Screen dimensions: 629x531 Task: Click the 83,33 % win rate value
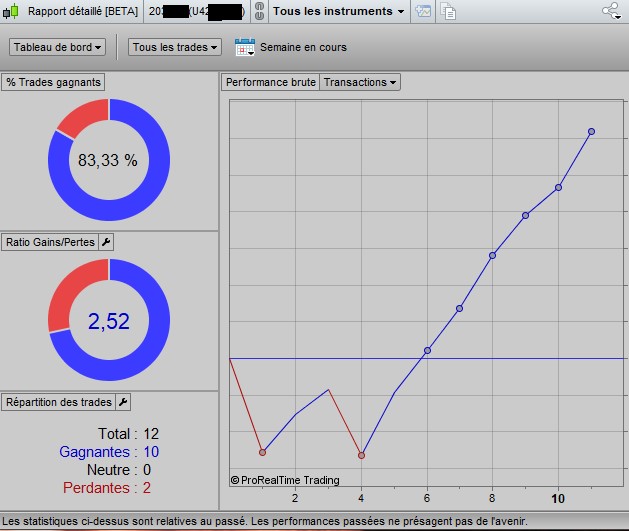pyautogui.click(x=108, y=160)
